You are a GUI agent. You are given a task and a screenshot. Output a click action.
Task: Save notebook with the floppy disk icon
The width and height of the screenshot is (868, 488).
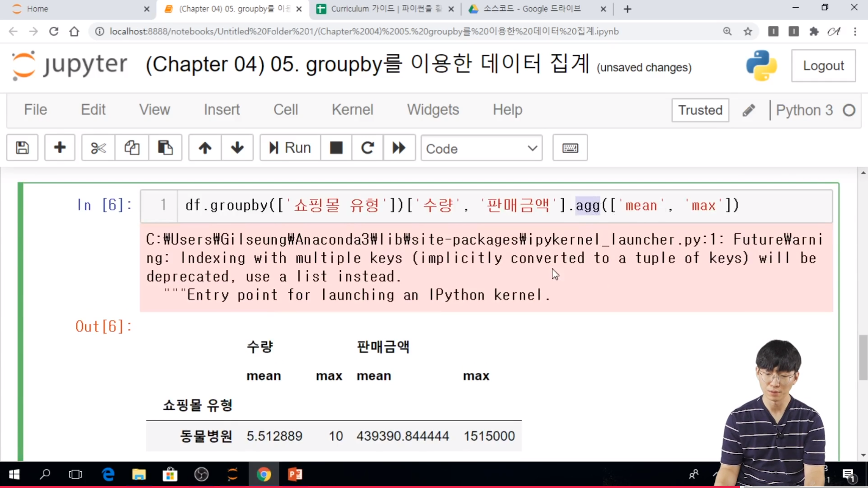22,148
